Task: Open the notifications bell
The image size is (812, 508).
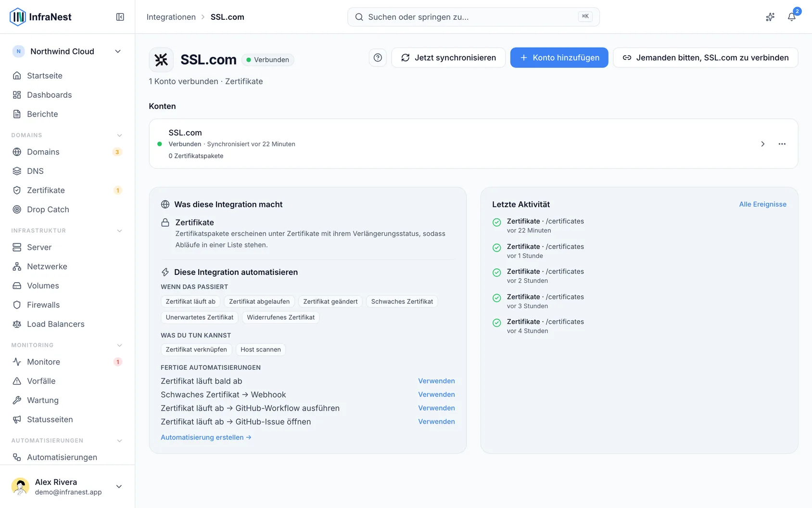Action: point(791,17)
